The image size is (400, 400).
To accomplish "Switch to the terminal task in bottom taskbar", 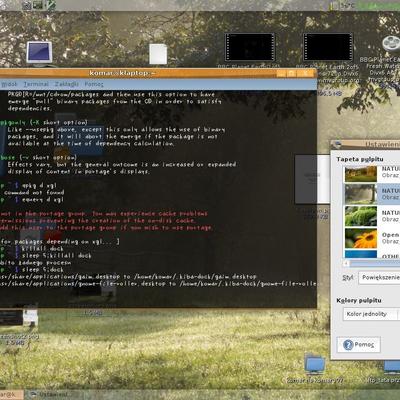I will tap(12, 395).
